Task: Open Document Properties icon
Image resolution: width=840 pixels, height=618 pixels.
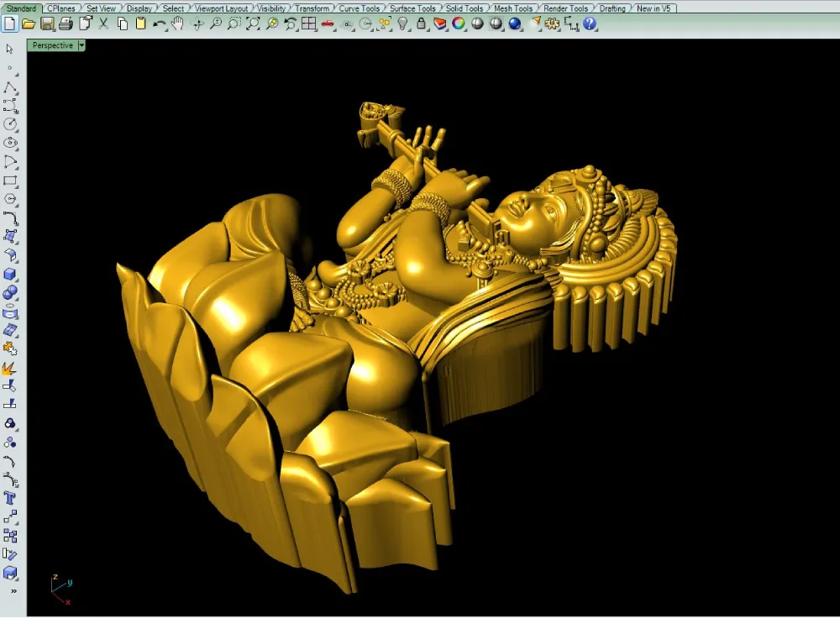Action: click(85, 24)
